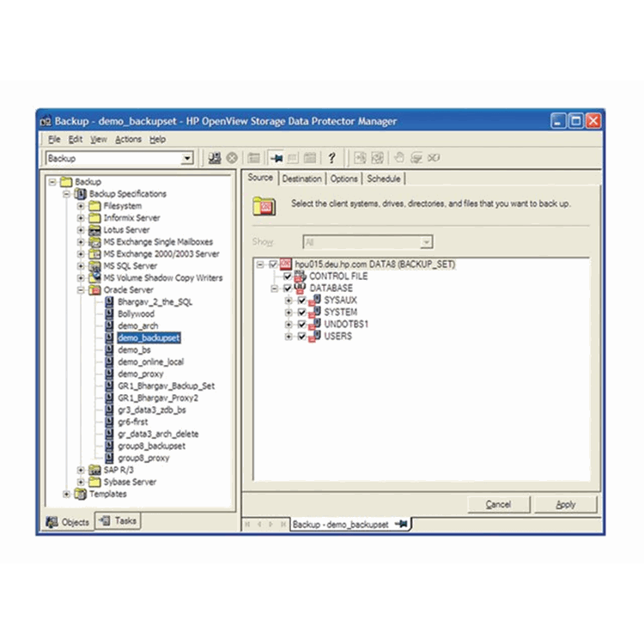
Task: Switch to the Destination tab
Action: [x=302, y=179]
